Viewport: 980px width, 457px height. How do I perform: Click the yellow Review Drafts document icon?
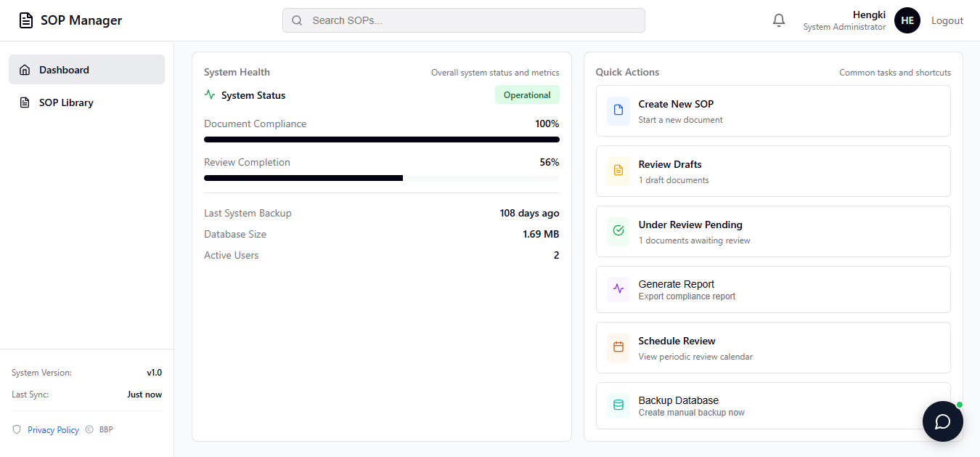pos(618,171)
